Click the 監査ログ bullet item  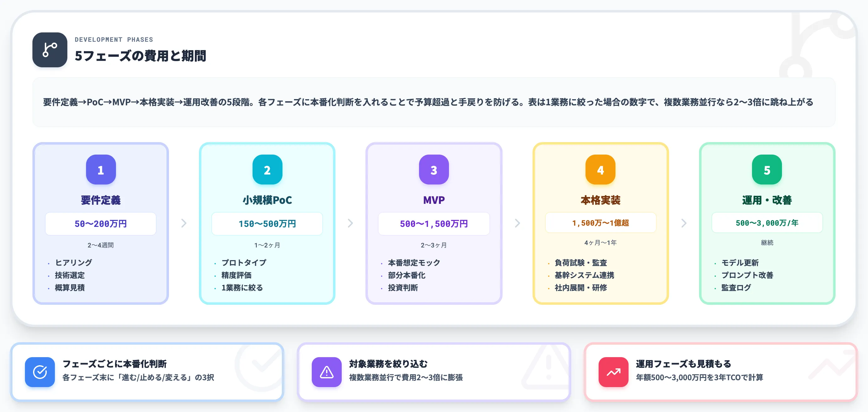coord(736,288)
